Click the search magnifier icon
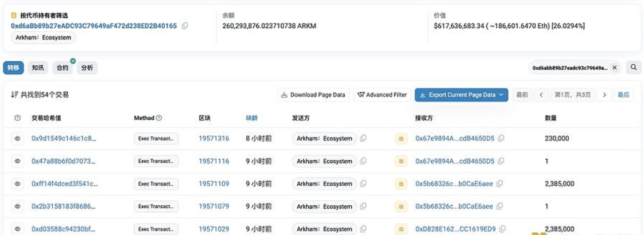 [634, 68]
